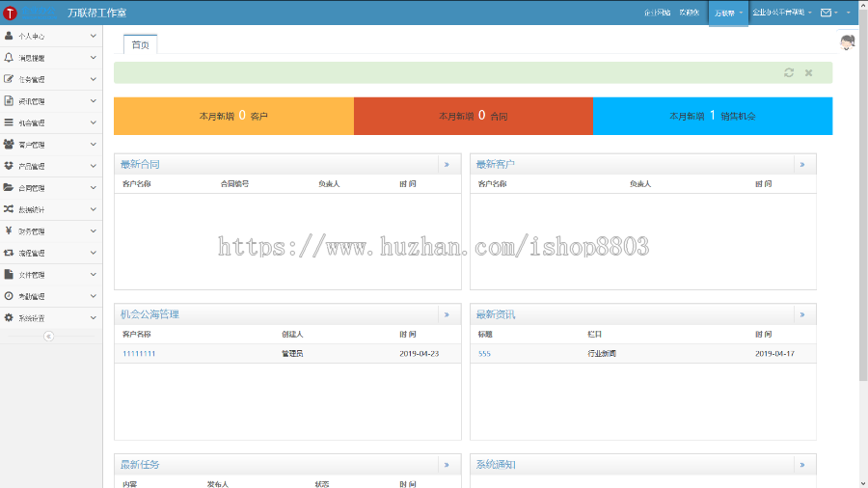
Task: Open the 11111111 customer link
Action: [139, 354]
